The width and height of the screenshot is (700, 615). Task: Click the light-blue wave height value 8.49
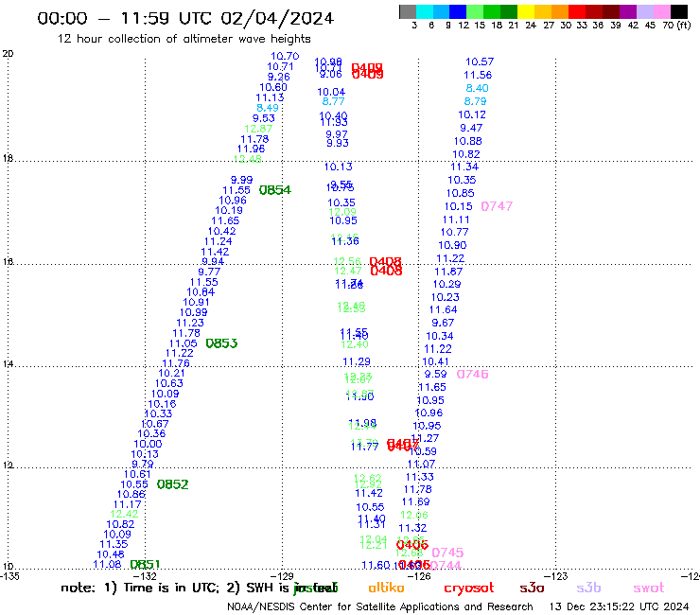(x=268, y=108)
